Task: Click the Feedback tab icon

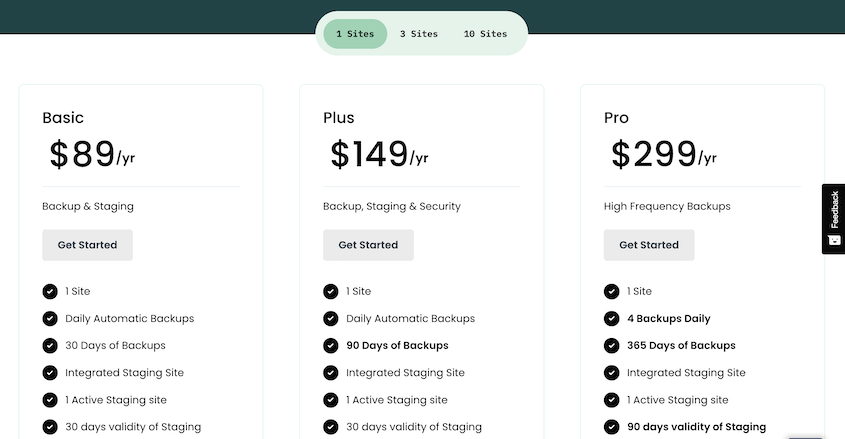Action: click(834, 240)
